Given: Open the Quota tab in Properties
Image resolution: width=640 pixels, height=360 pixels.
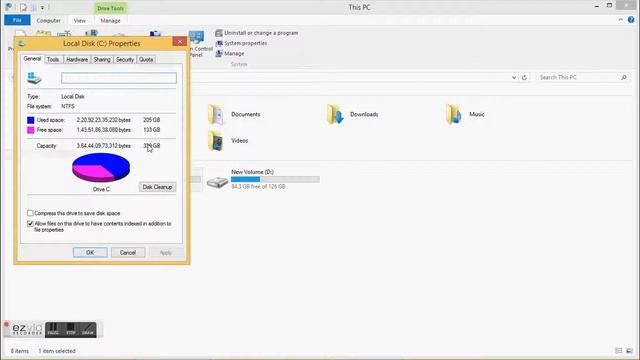Looking at the screenshot, I should 146,60.
